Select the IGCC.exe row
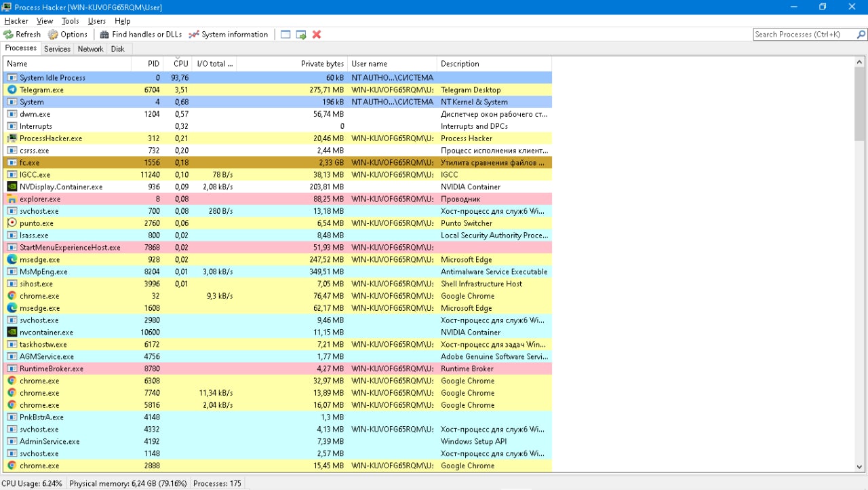 [x=277, y=174]
